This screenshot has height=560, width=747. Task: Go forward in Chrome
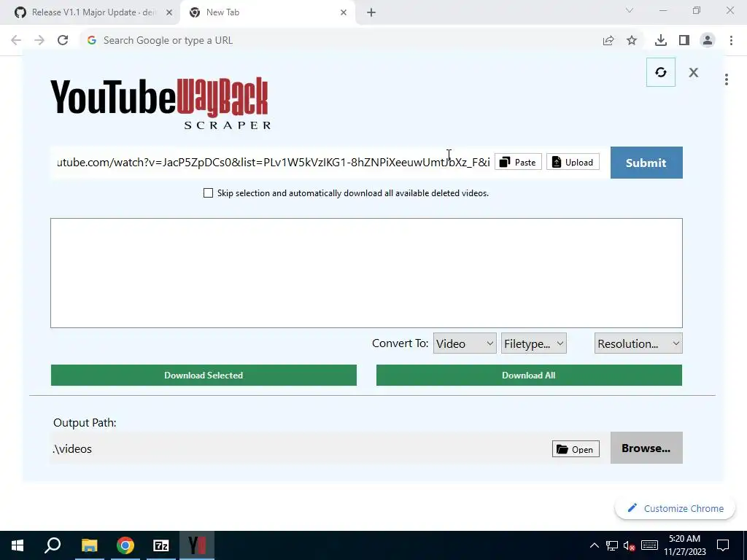click(39, 40)
